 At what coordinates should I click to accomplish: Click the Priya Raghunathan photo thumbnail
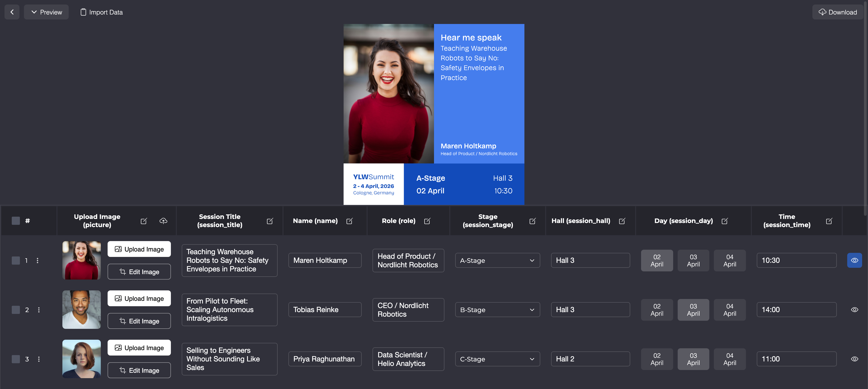(x=82, y=359)
